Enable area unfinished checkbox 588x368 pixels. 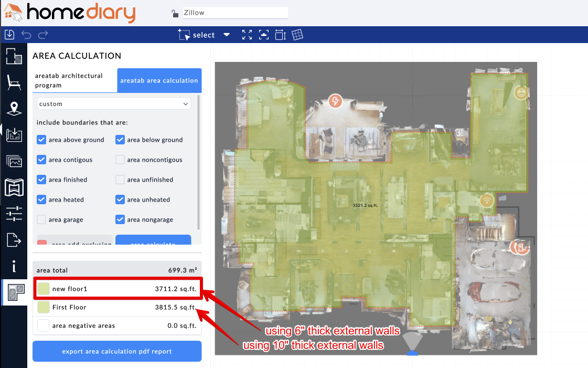pyautogui.click(x=120, y=180)
